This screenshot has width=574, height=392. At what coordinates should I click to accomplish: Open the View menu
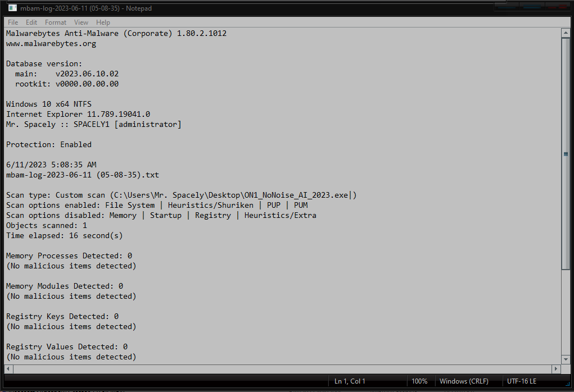tap(81, 22)
